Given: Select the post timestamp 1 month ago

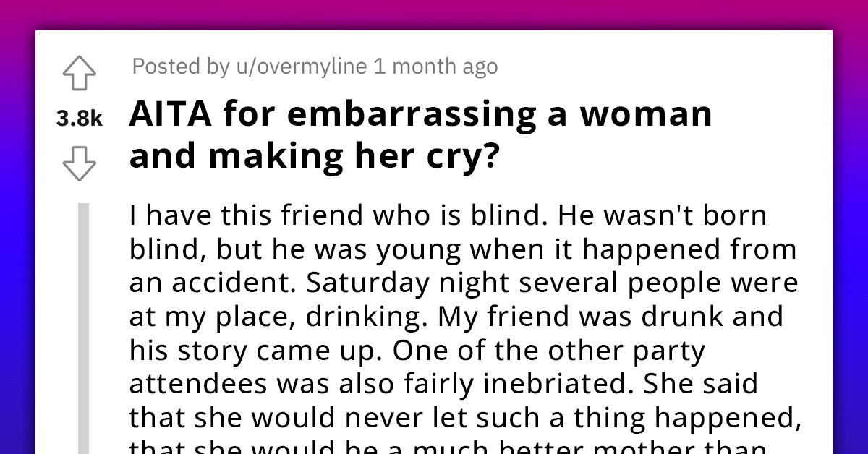Looking at the screenshot, I should (434, 66).
